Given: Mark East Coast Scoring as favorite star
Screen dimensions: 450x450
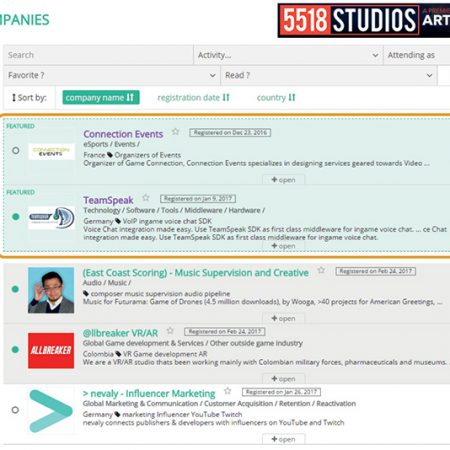Looking at the screenshot, I should click(321, 270).
